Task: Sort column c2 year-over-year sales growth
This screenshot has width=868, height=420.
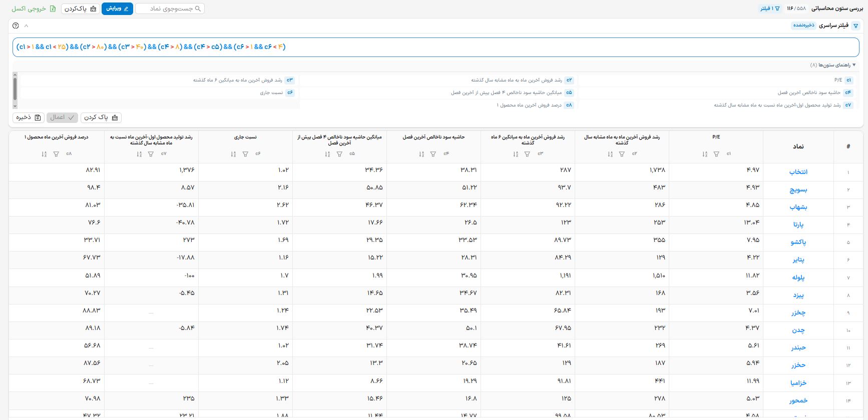Action: click(x=610, y=154)
